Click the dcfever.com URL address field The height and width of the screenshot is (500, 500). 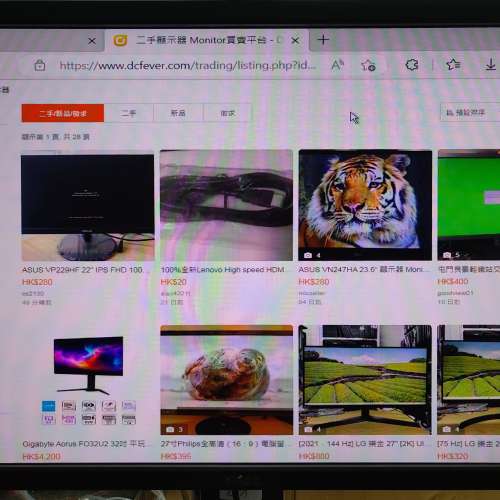(x=188, y=65)
